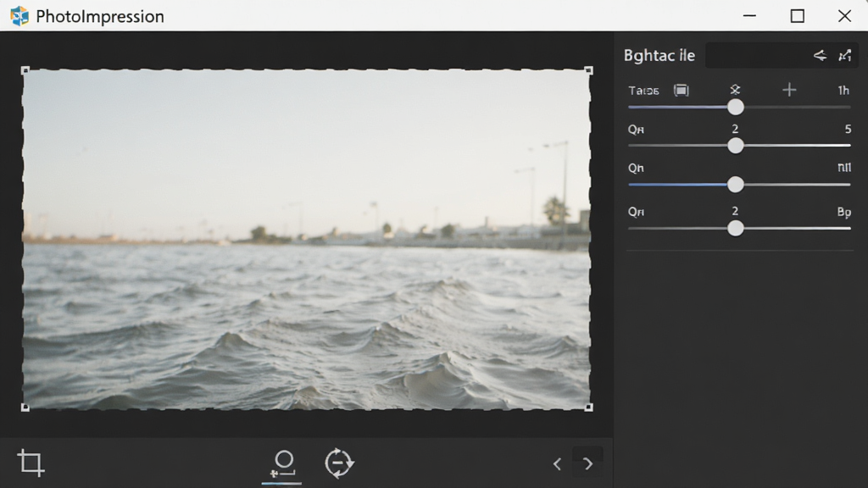The height and width of the screenshot is (488, 868).
Task: Click the rightmost icon in the Bghtac ile header
Action: pyautogui.click(x=845, y=55)
